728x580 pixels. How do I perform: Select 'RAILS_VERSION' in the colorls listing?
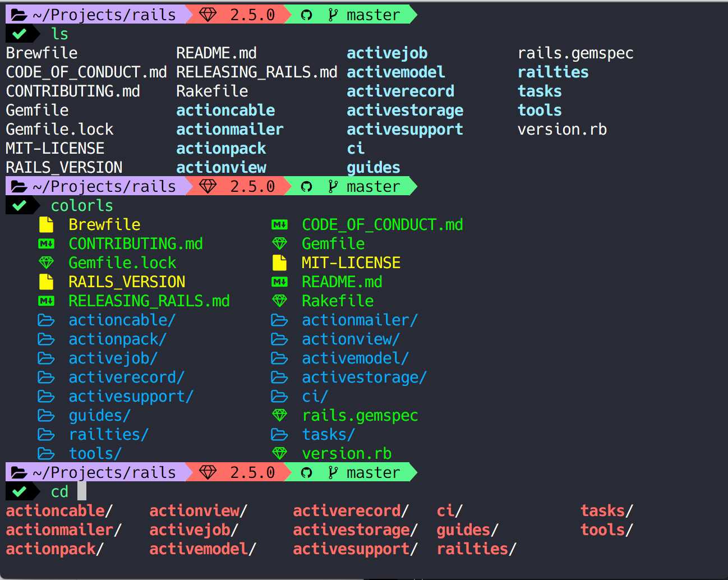pos(127,282)
